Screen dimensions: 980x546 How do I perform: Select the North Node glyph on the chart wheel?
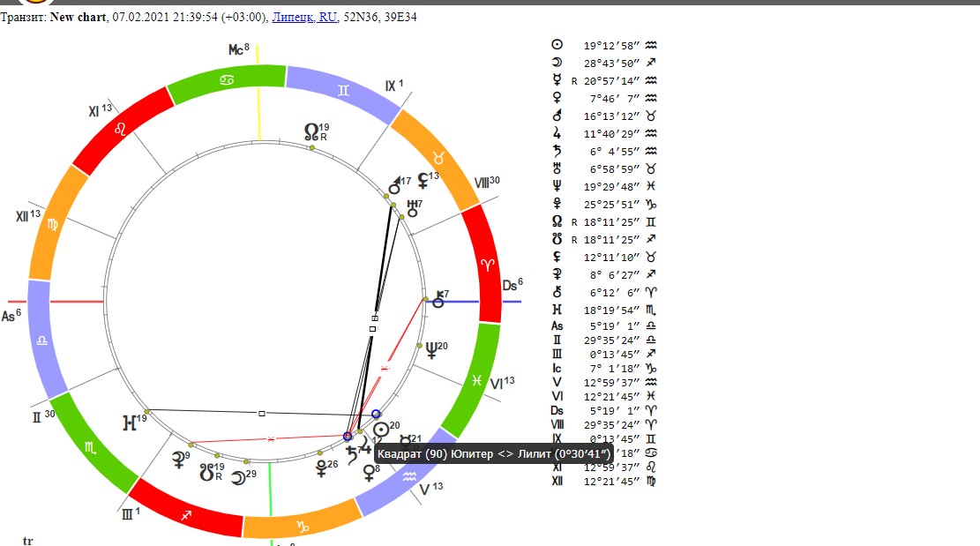point(311,131)
